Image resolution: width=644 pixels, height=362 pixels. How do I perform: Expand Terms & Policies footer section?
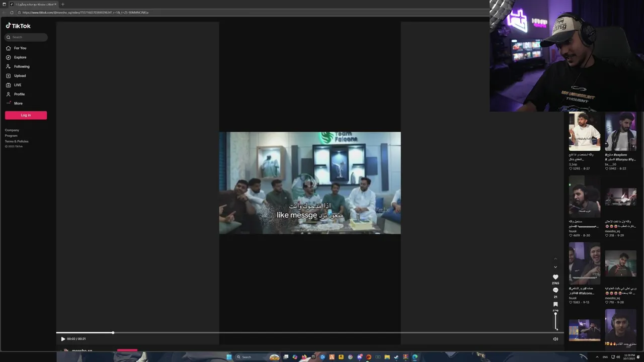pos(17,141)
